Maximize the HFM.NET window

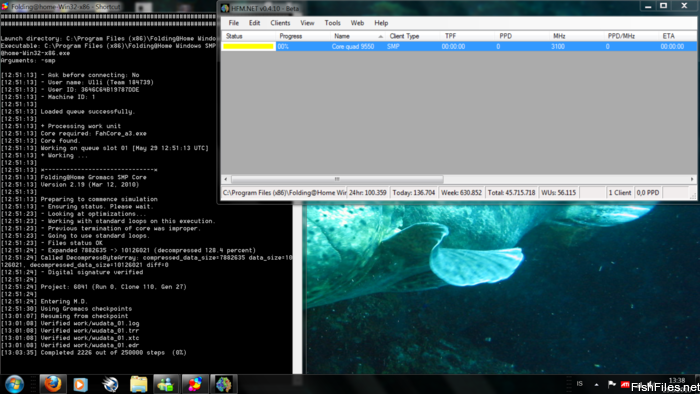click(663, 6)
